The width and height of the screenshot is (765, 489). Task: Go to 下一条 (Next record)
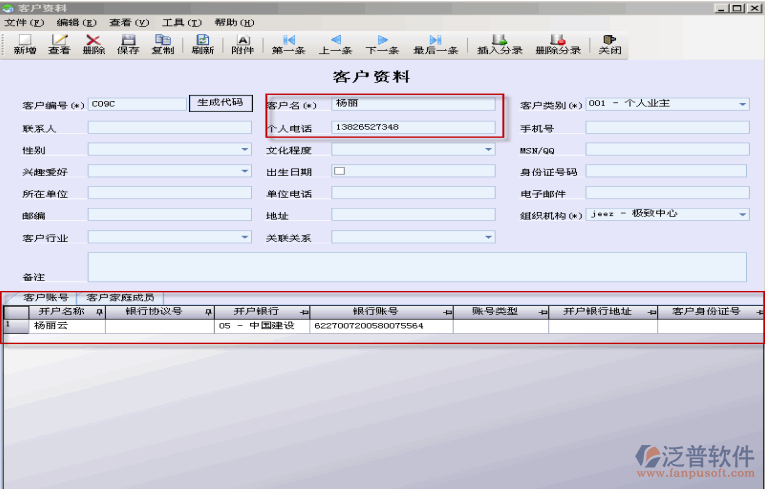click(x=382, y=44)
